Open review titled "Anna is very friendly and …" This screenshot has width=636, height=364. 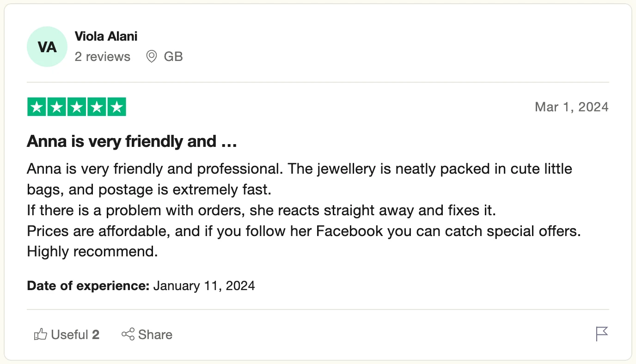coord(132,141)
